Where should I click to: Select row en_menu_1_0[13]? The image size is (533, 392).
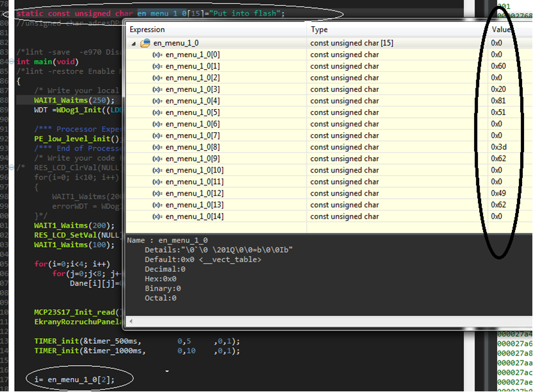329,205
